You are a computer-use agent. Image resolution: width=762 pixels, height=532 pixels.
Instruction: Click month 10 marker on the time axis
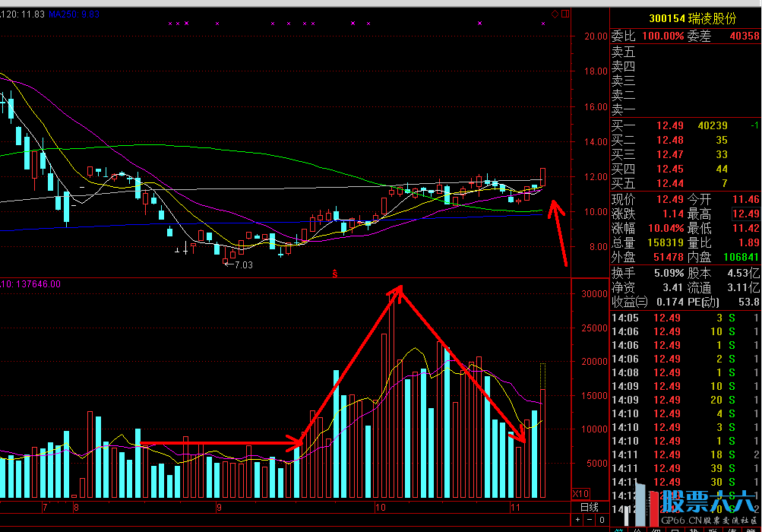[x=381, y=507]
